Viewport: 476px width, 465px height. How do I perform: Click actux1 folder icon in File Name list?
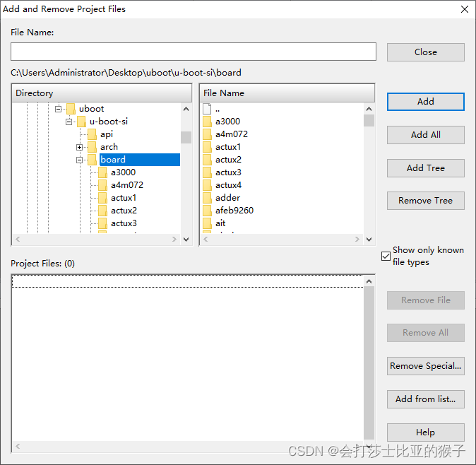coord(207,147)
